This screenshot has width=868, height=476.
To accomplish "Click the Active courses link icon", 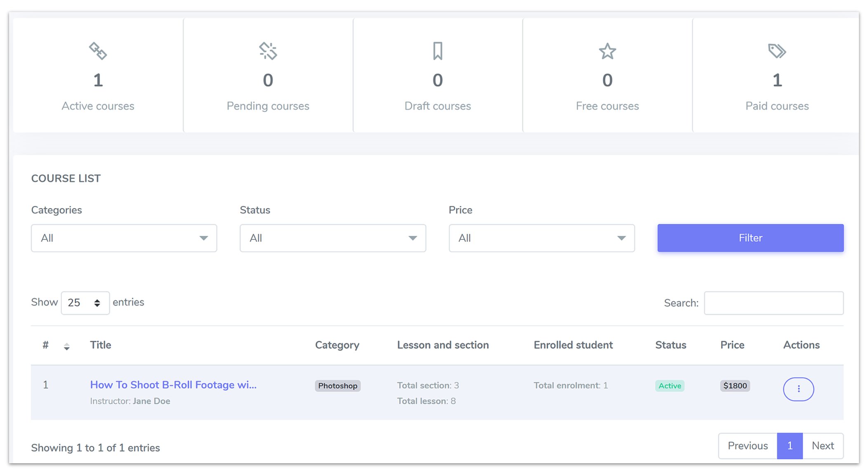I will click(x=98, y=51).
